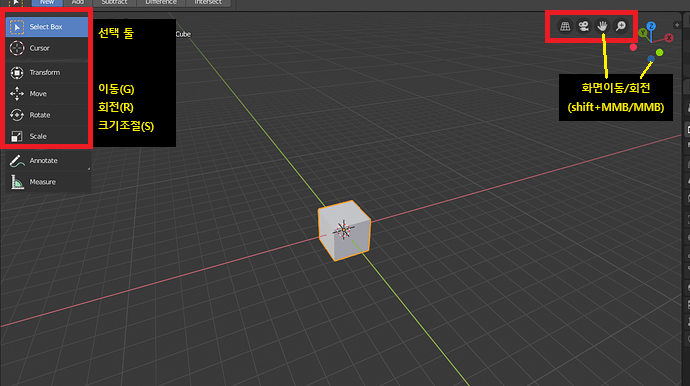Set selection mode to Difference
The height and width of the screenshot is (386, 690).
pyautogui.click(x=161, y=2)
